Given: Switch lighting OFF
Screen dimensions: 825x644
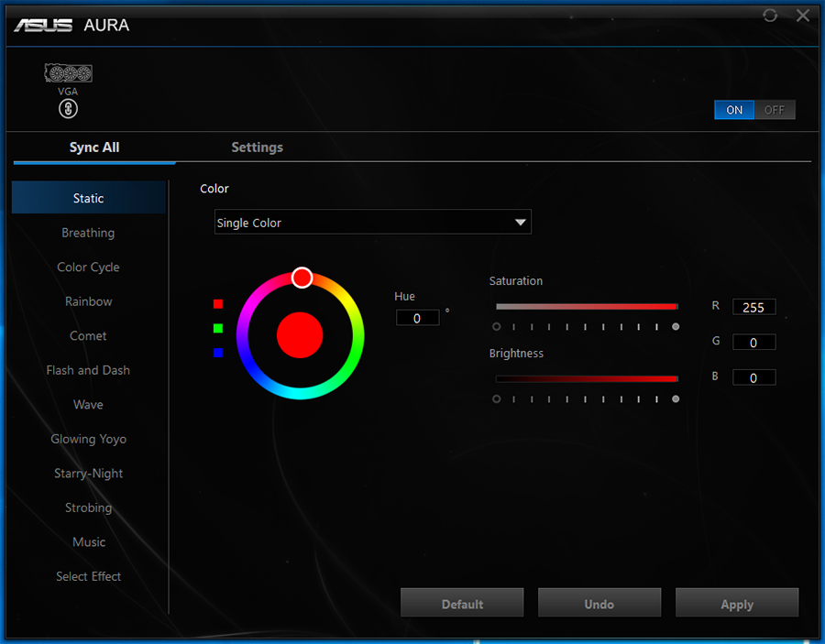Looking at the screenshot, I should (775, 110).
